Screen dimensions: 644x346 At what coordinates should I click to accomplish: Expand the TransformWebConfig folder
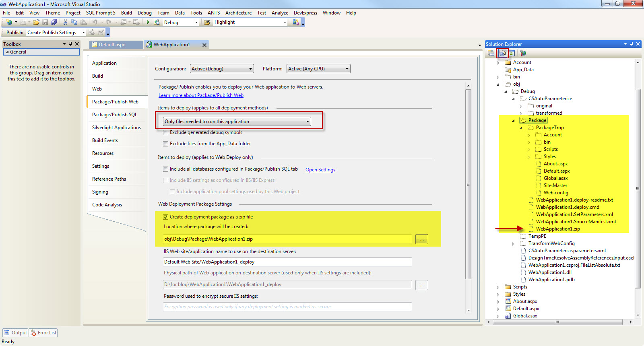[513, 244]
